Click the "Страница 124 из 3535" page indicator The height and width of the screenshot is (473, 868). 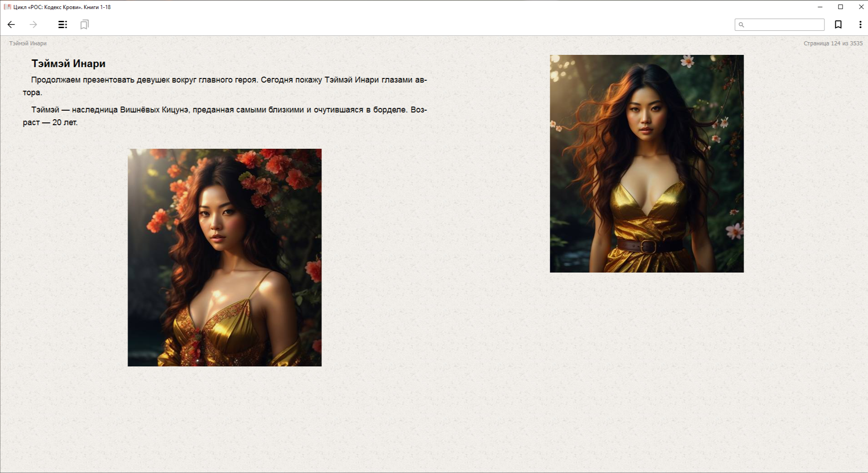point(833,44)
